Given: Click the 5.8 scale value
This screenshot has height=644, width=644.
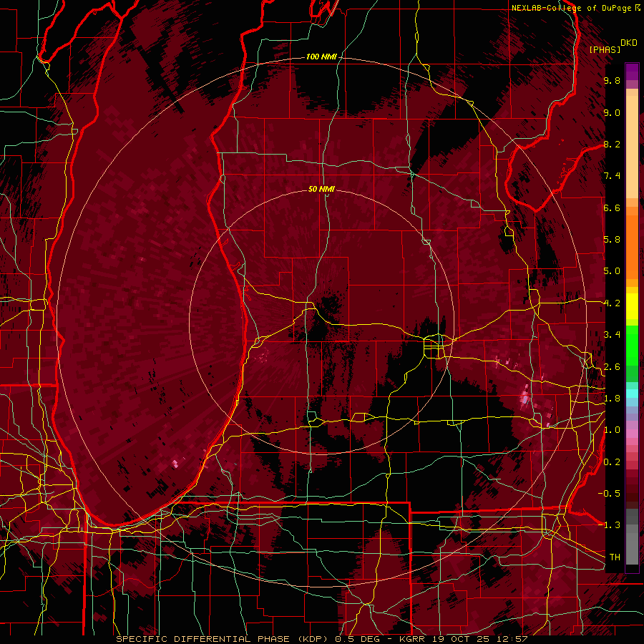Looking at the screenshot, I should click(x=612, y=240).
